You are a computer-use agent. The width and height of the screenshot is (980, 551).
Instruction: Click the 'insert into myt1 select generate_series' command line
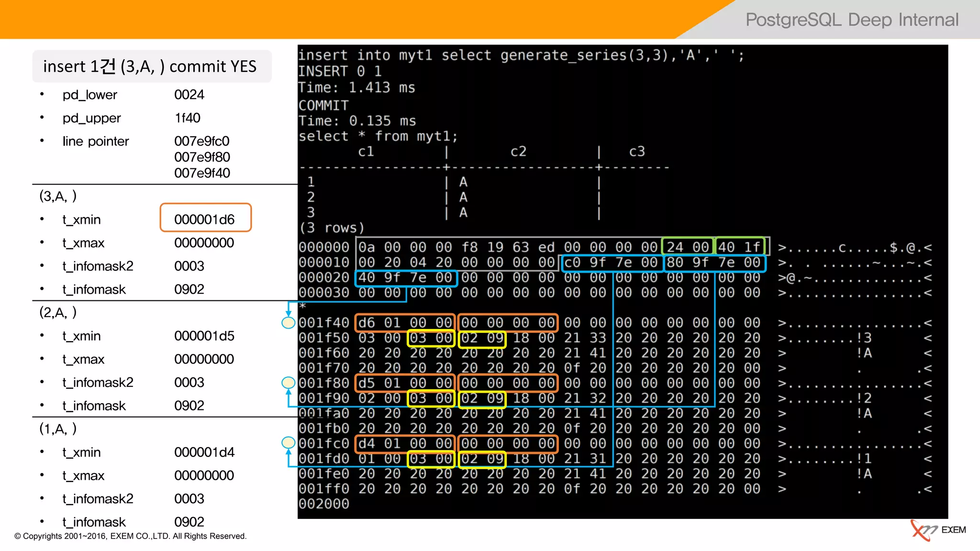point(521,55)
